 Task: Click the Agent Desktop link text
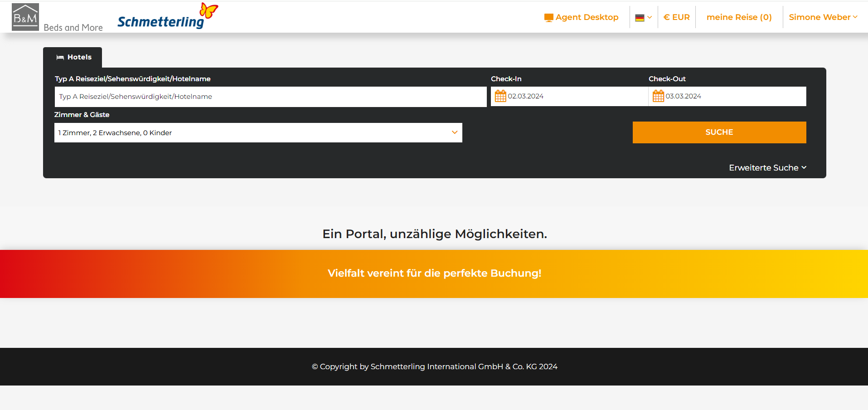(x=587, y=17)
